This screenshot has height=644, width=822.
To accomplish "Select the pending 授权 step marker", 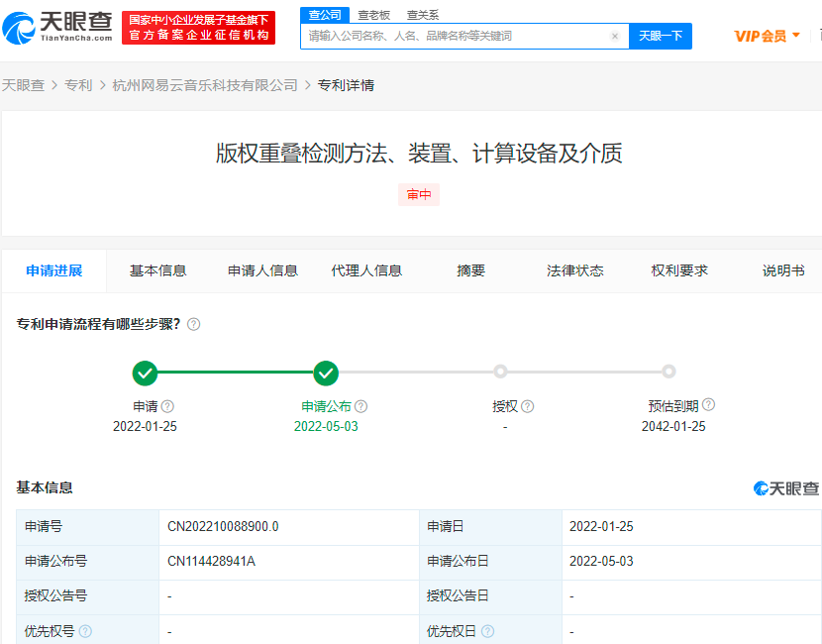I will coord(501,372).
